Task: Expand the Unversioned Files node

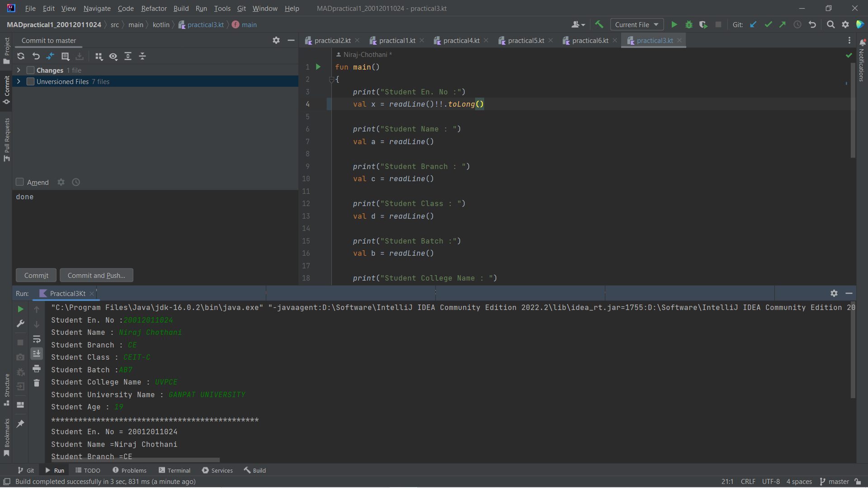Action: click(19, 82)
